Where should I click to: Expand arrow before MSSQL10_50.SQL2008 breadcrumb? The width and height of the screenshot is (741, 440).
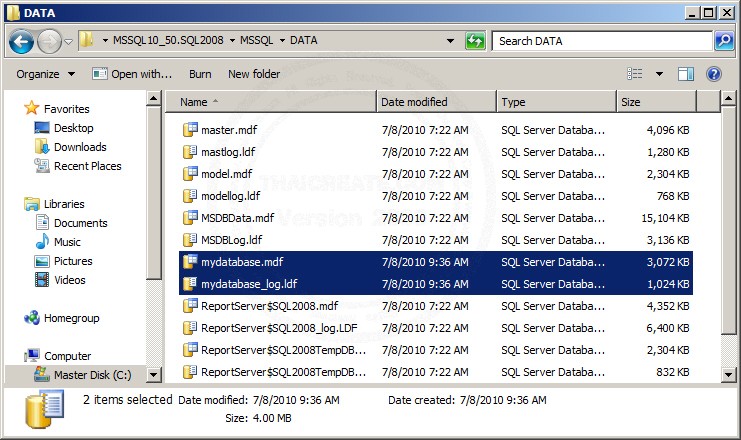tap(105, 41)
